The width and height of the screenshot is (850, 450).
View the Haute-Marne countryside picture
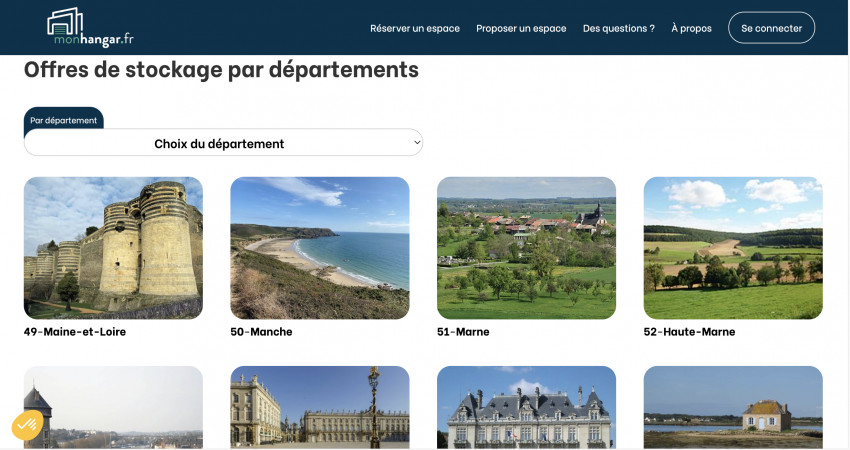point(733,247)
